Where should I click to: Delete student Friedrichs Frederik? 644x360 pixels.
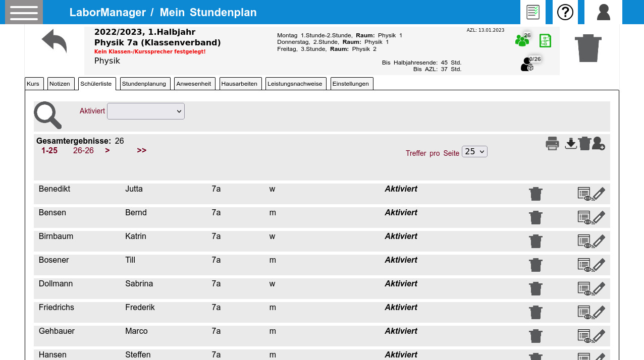pyautogui.click(x=536, y=312)
